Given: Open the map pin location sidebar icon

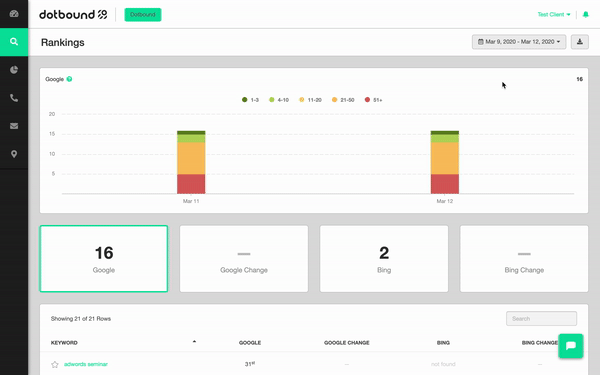Looking at the screenshot, I should click(14, 154).
